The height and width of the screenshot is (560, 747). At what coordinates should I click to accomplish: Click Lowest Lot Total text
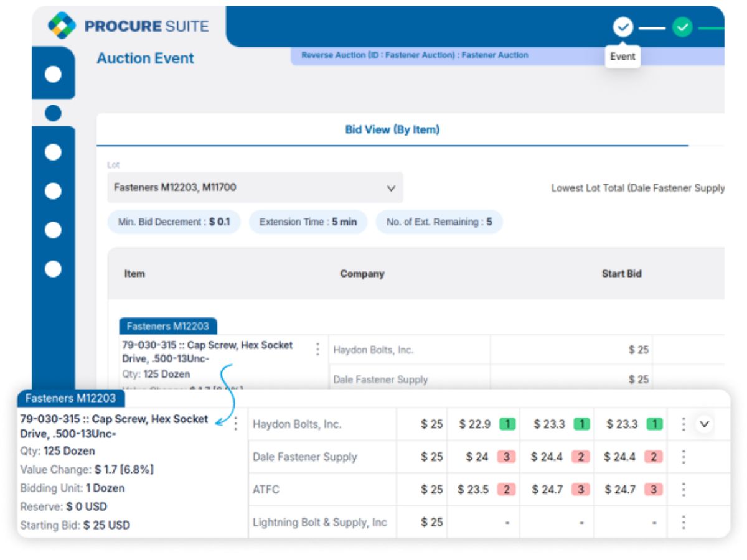pos(637,188)
